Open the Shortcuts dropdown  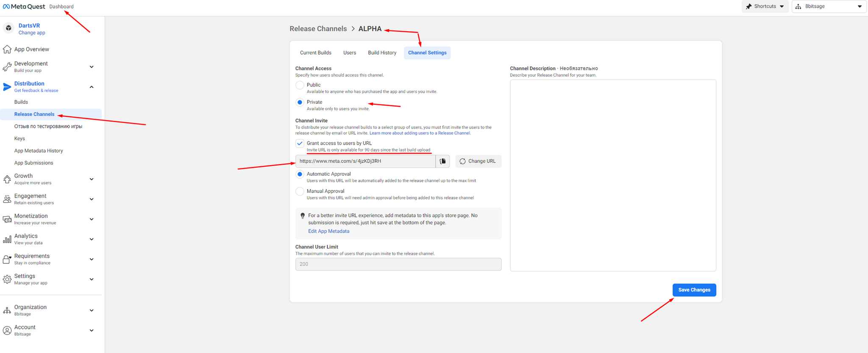tap(765, 6)
